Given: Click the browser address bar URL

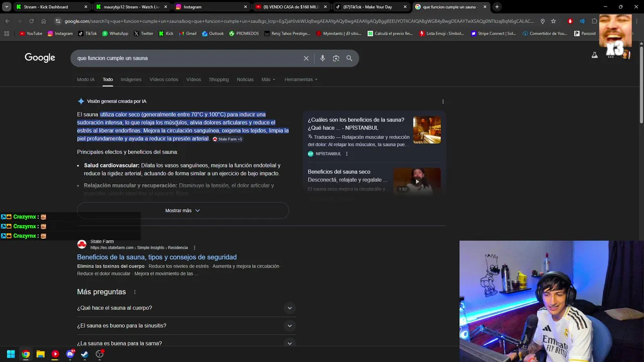Looking at the screenshot, I should (299, 21).
